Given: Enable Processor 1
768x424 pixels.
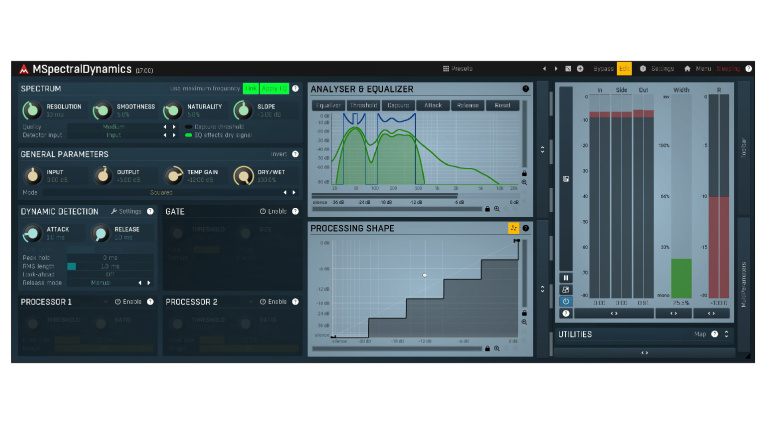Looking at the screenshot, I should click(128, 302).
